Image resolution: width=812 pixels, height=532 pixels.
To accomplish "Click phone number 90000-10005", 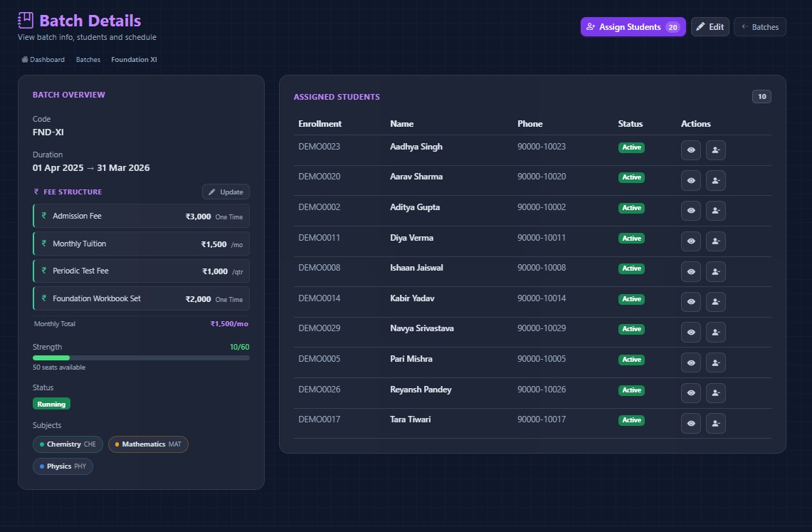I will click(x=542, y=359).
